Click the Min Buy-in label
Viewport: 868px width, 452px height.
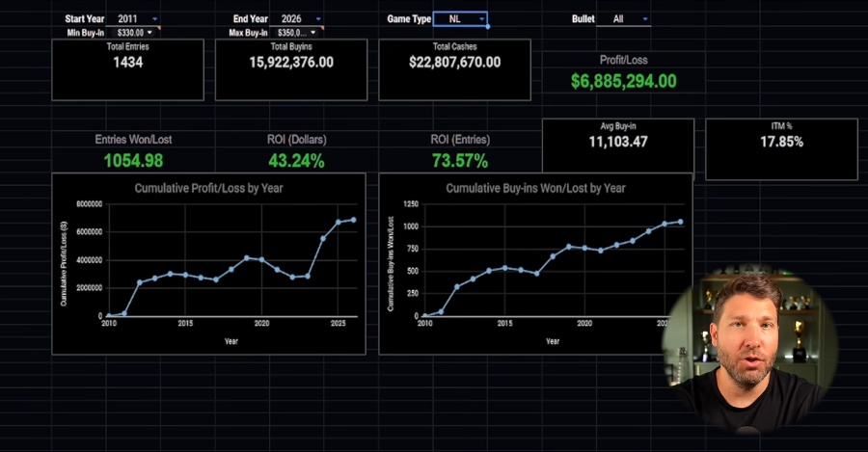pos(85,33)
